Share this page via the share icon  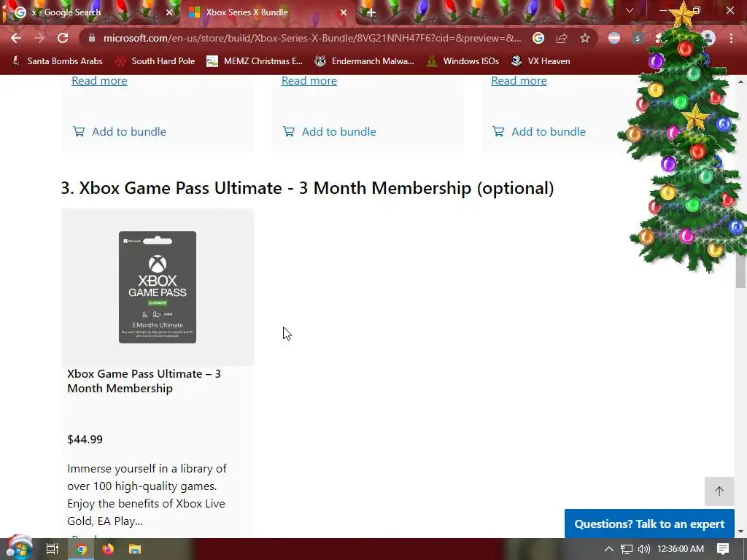562,38
